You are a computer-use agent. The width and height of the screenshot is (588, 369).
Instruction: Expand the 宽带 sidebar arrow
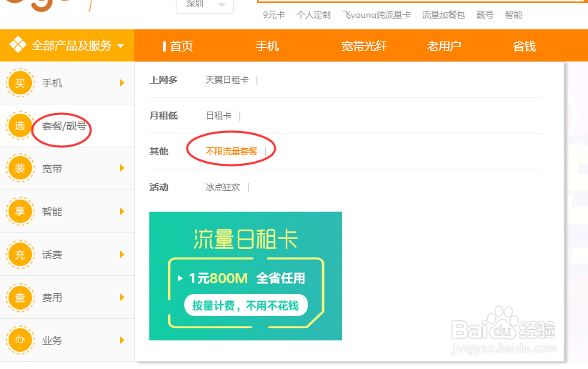coord(122,168)
